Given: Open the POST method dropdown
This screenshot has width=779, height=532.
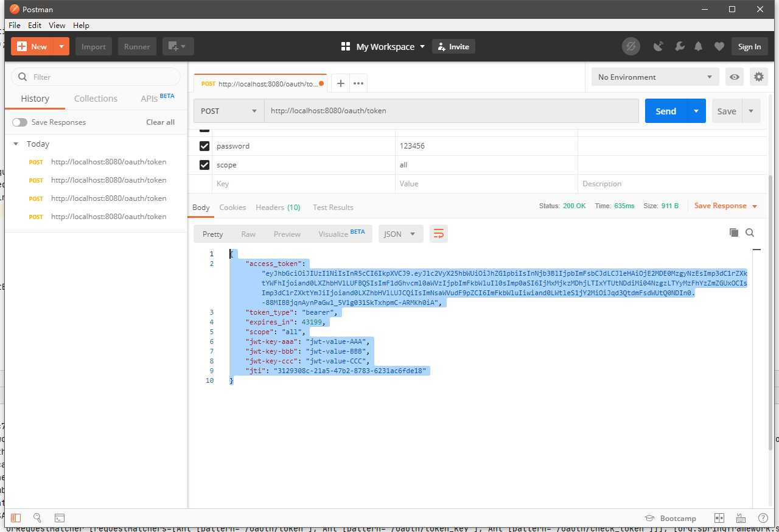Looking at the screenshot, I should pyautogui.click(x=229, y=111).
